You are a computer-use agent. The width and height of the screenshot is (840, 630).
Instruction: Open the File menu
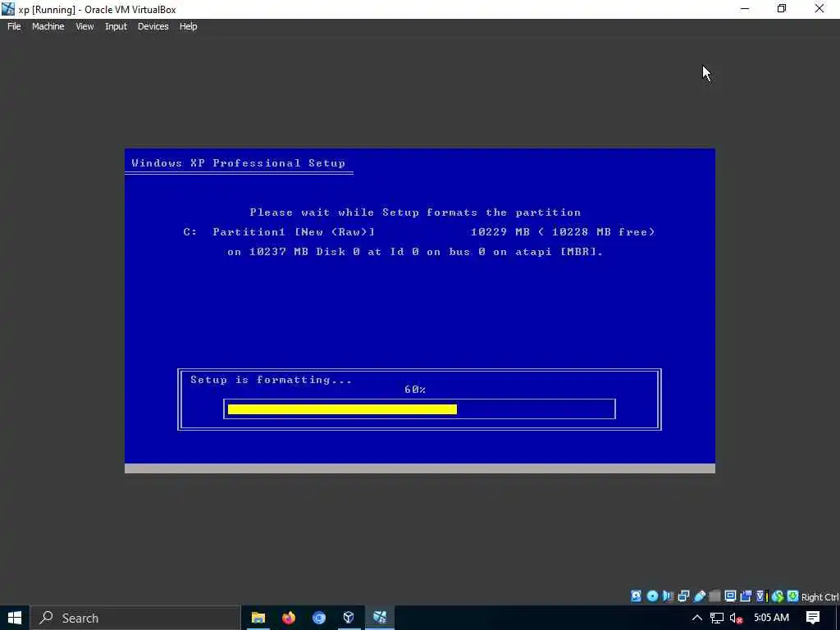click(14, 26)
